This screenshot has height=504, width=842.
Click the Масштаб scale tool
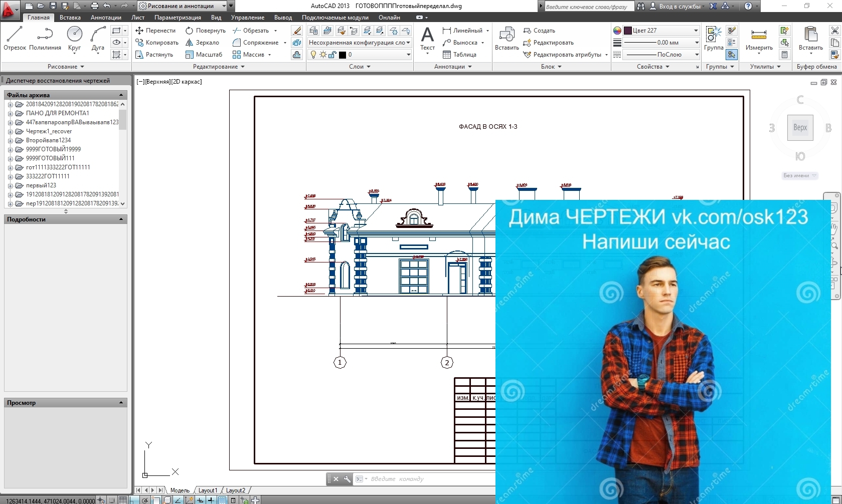204,55
